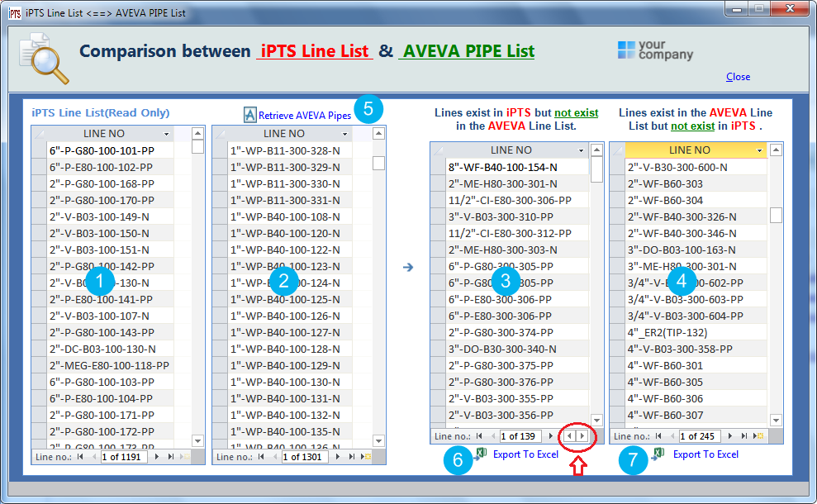This screenshot has height=504, width=817.
Task: Go to last record in iPTS Line List
Action: (171, 457)
